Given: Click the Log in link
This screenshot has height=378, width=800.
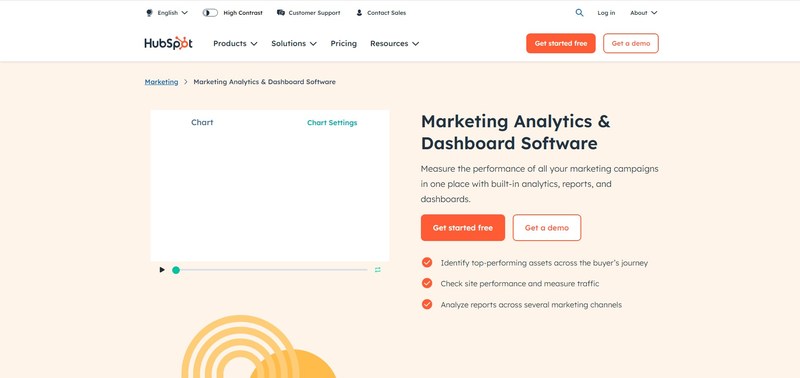Looking at the screenshot, I should pyautogui.click(x=606, y=13).
